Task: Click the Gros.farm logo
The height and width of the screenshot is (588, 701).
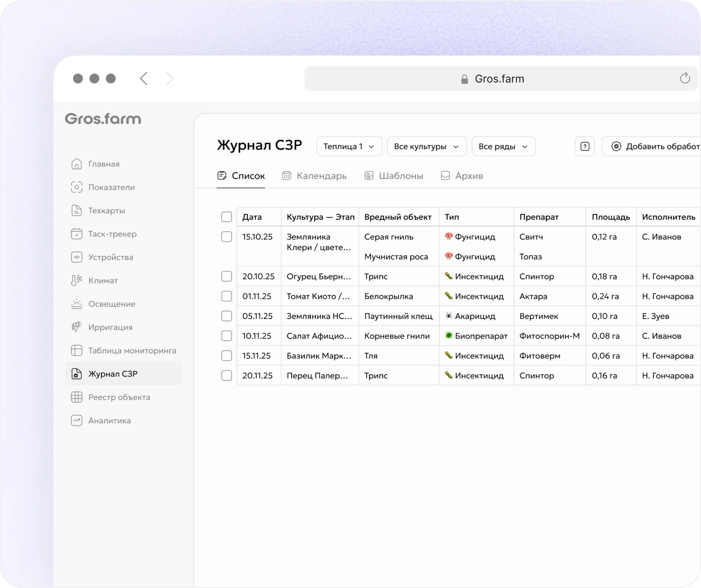Action: [103, 119]
